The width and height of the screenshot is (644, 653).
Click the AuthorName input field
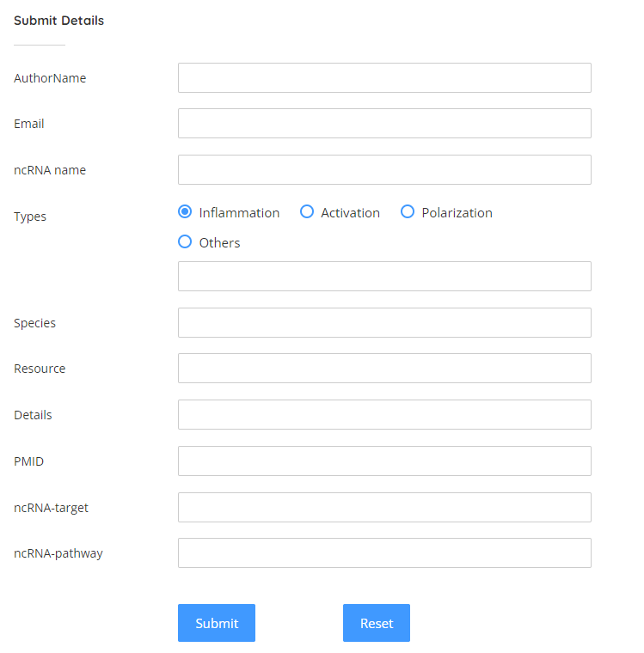(384, 77)
